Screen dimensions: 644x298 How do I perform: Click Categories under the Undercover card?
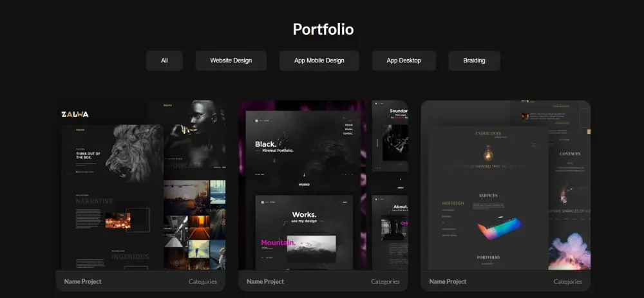567,281
